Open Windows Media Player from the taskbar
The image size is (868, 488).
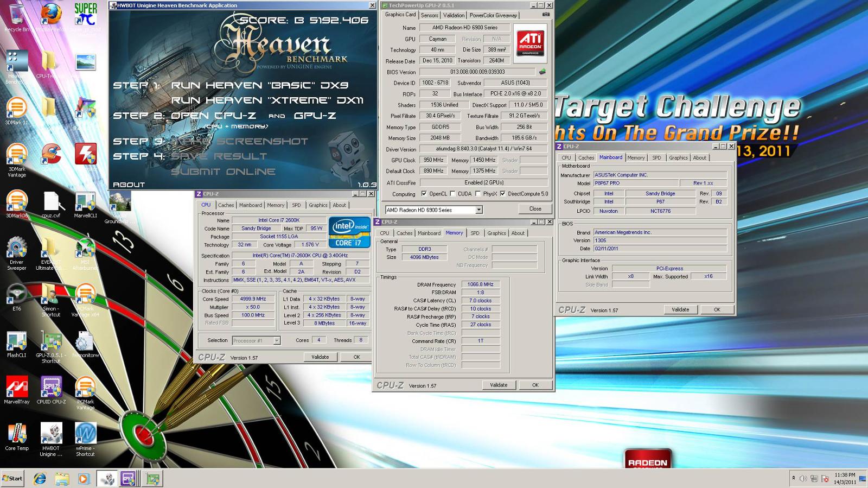coord(83,479)
